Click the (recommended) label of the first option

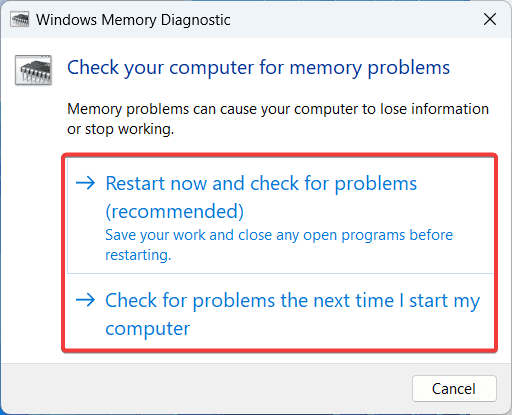point(175,211)
